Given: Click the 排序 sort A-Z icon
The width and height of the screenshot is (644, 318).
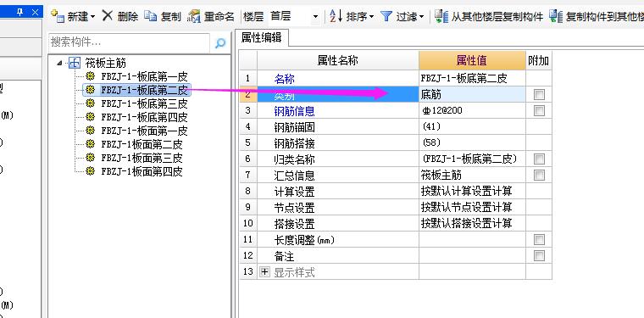Looking at the screenshot, I should (x=336, y=16).
